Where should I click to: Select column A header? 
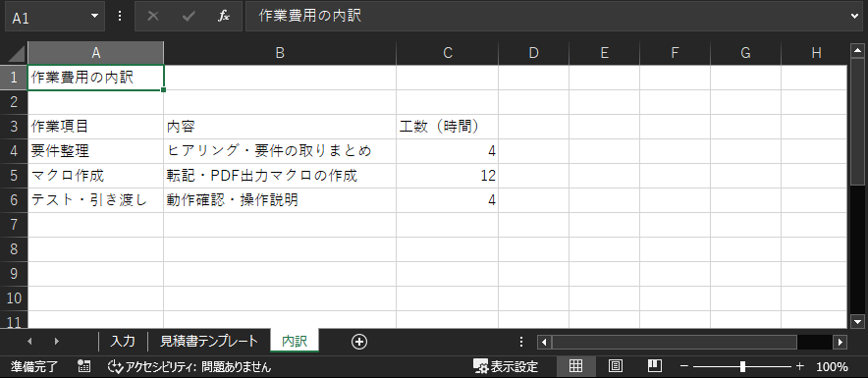tap(96, 53)
